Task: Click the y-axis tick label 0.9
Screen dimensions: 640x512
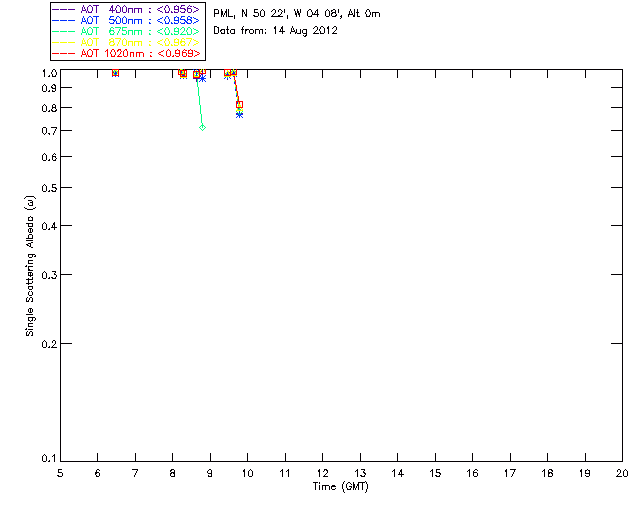Action: coord(49,88)
